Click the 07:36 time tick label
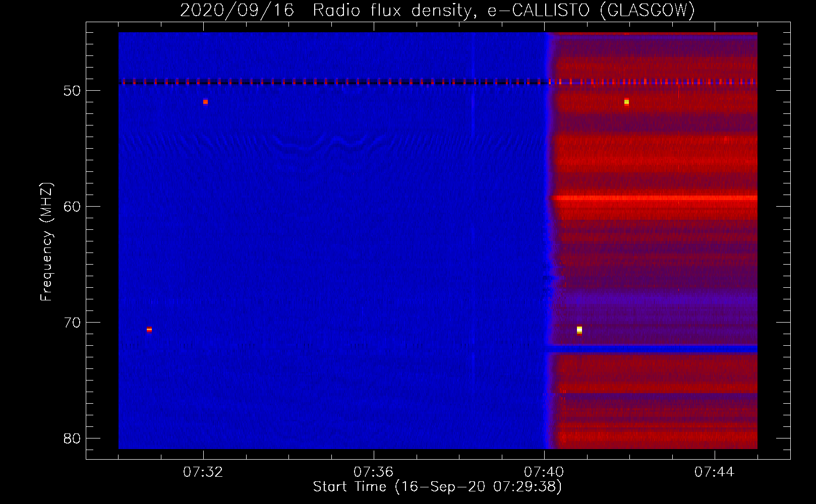This screenshot has height=504, width=816. tap(373, 472)
